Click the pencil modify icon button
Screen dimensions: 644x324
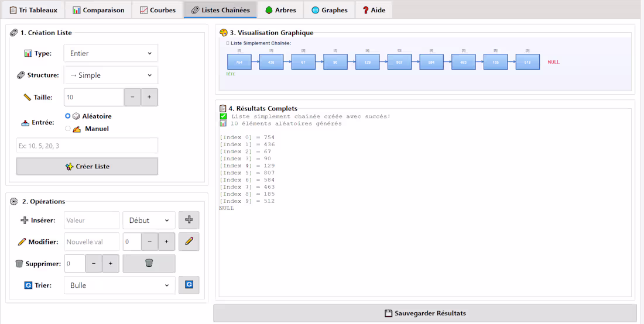[x=189, y=242]
